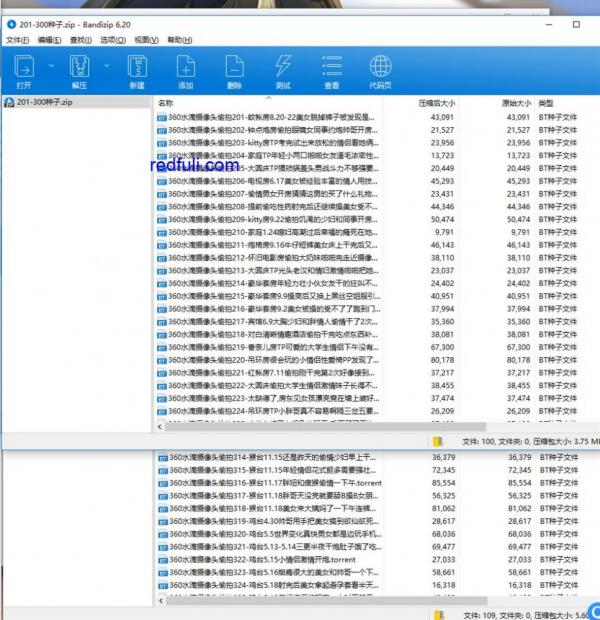Click the compressed size value 23,431
This screenshot has height=620, width=600.
pos(442,194)
